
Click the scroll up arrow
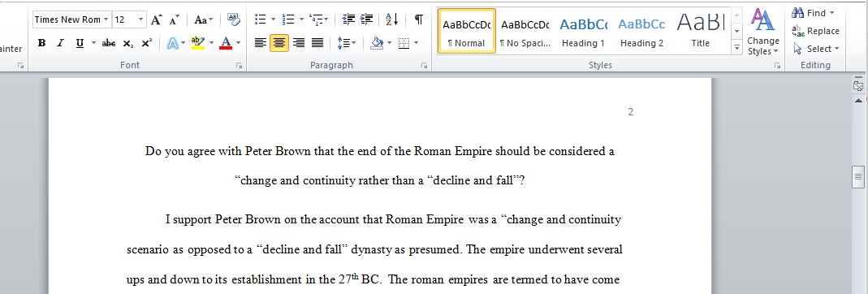click(858, 100)
